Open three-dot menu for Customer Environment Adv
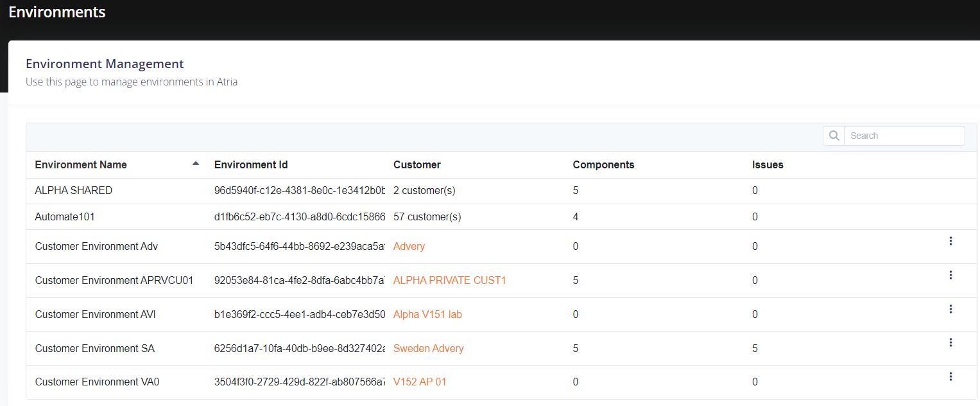 tap(950, 241)
